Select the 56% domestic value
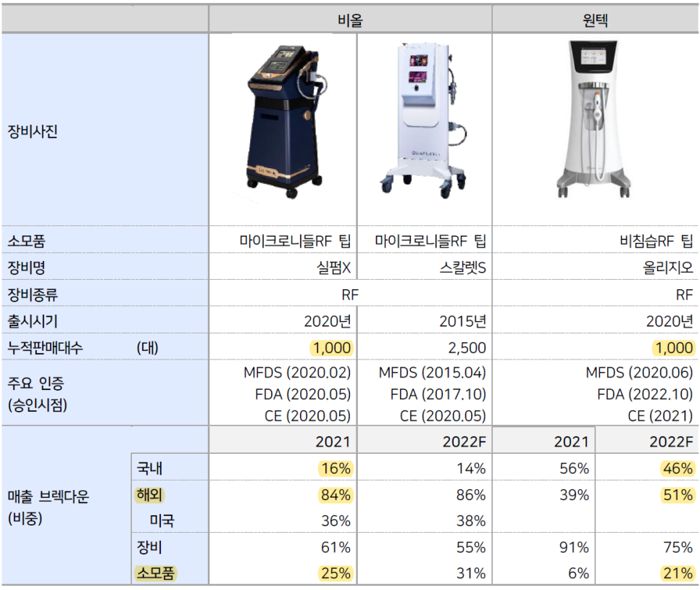 click(574, 468)
